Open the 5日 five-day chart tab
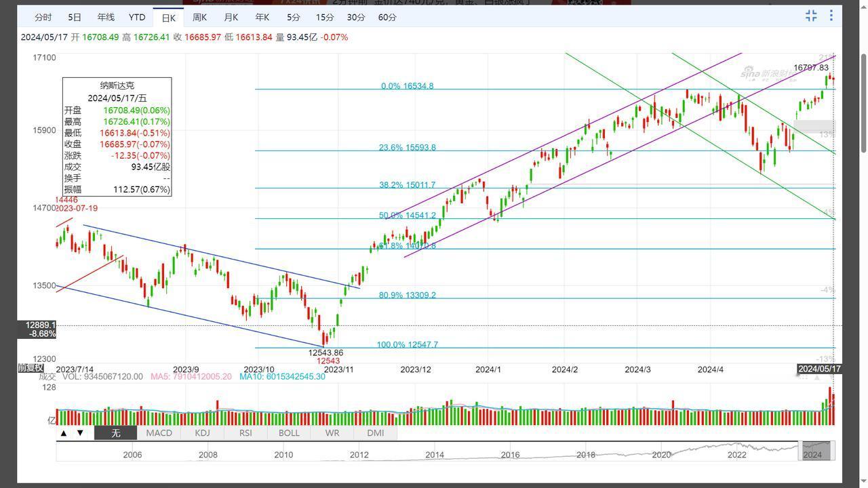 pyautogui.click(x=75, y=17)
